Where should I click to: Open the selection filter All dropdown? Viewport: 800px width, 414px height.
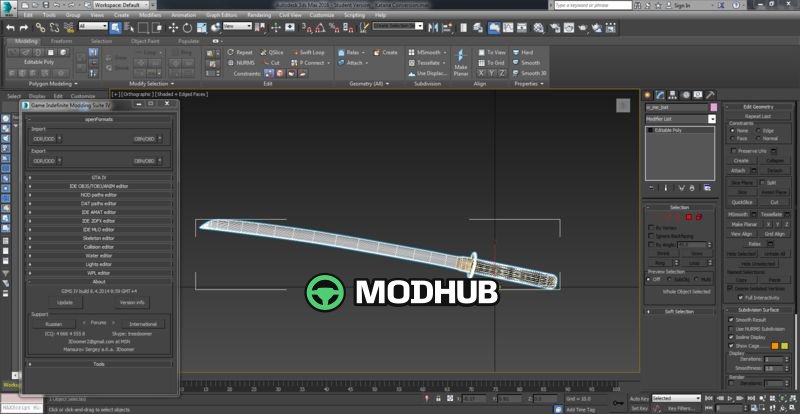pyautogui.click(x=93, y=26)
